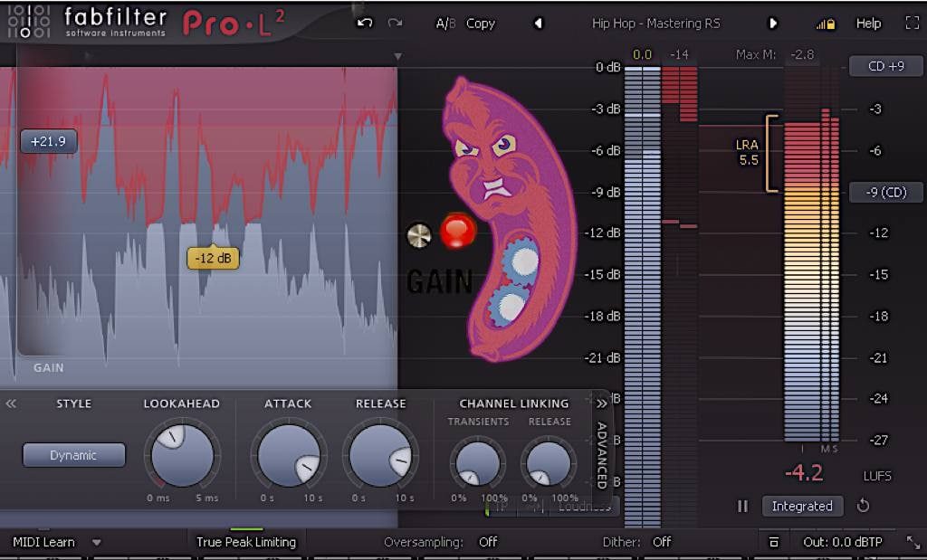This screenshot has width=927, height=560.
Task: Click the -4.2 LUFS readout
Action: [804, 474]
